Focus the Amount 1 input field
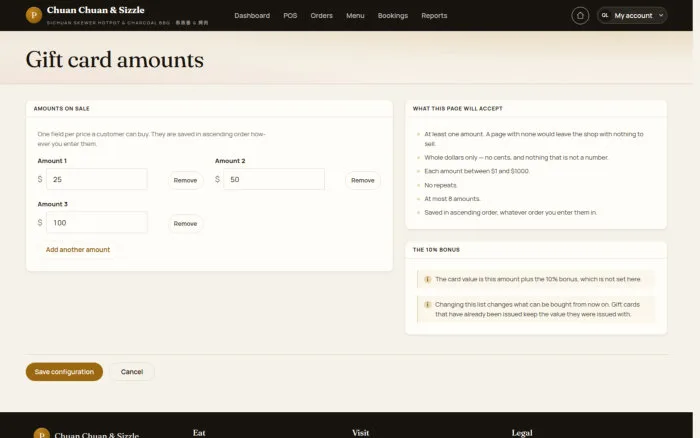This screenshot has height=438, width=700. (x=96, y=179)
